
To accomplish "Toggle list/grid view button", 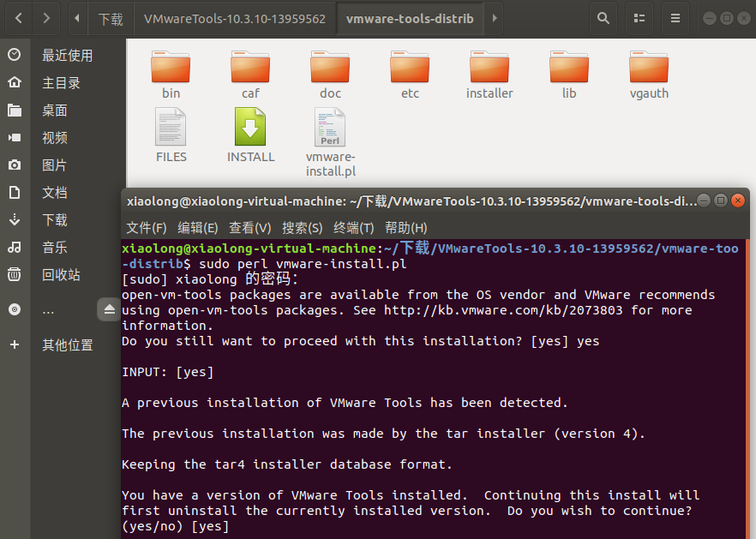I will [x=639, y=18].
